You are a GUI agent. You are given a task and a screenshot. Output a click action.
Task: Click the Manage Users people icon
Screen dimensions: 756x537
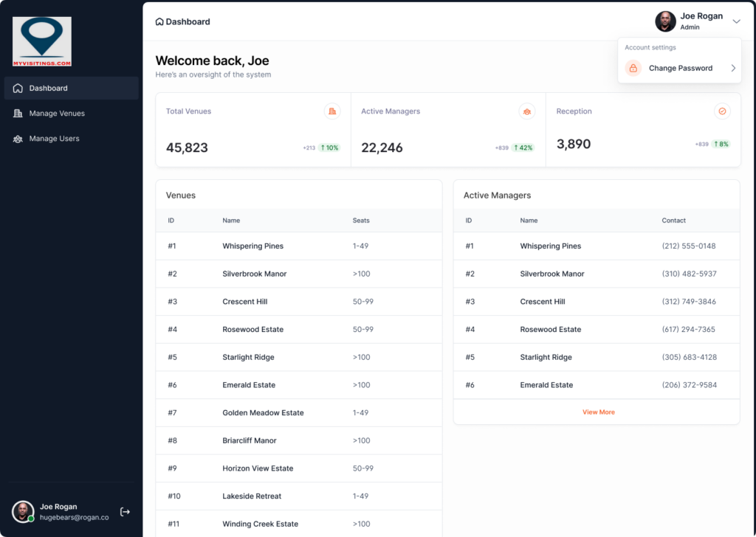[x=18, y=139]
